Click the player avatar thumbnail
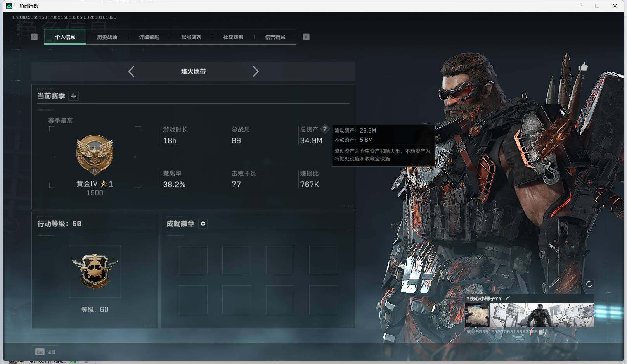627x364 pixels. click(x=477, y=315)
